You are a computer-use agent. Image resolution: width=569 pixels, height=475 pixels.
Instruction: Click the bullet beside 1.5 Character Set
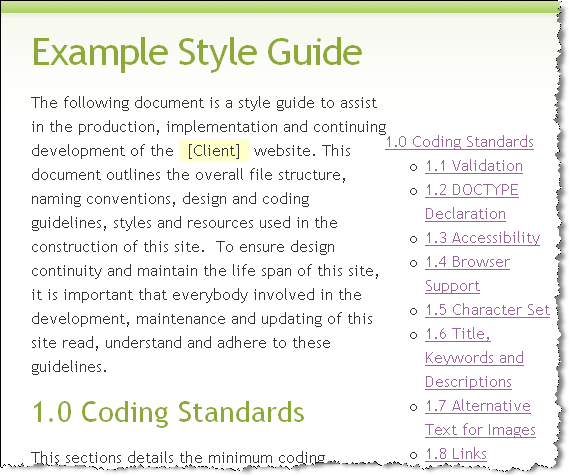(413, 311)
